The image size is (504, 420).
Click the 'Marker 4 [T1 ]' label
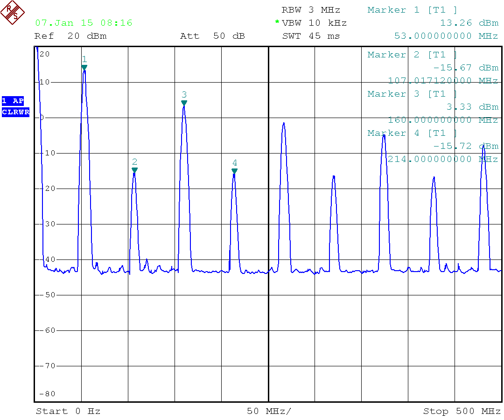[413, 133]
